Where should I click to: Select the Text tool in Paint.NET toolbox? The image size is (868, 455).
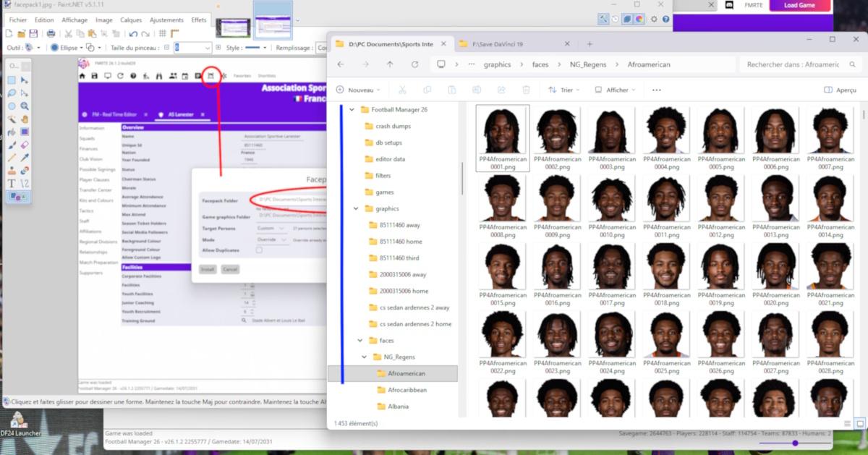[x=12, y=184]
